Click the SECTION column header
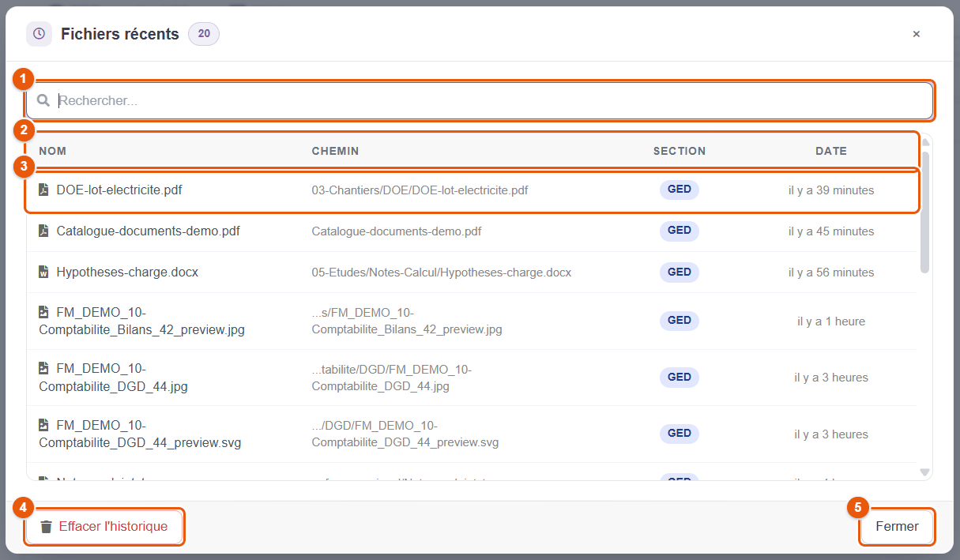The height and width of the screenshot is (560, 960). coord(680,151)
